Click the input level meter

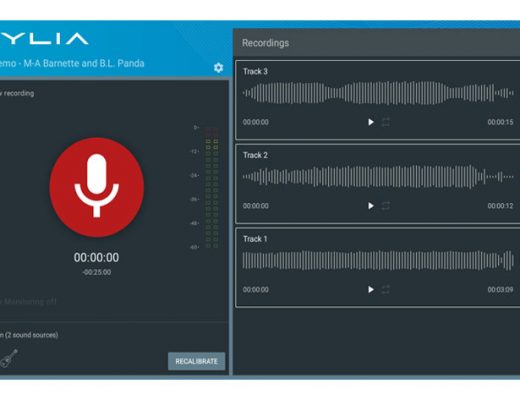pos(212,187)
